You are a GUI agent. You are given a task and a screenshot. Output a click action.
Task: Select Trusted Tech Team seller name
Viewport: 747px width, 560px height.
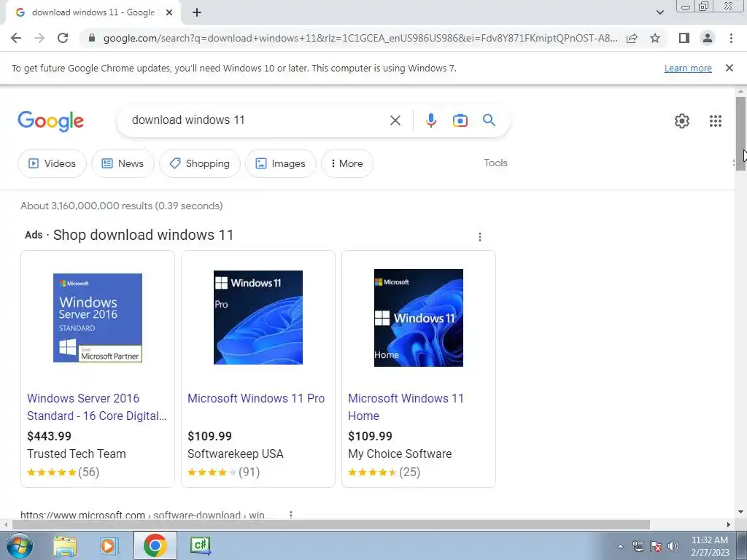(x=77, y=454)
